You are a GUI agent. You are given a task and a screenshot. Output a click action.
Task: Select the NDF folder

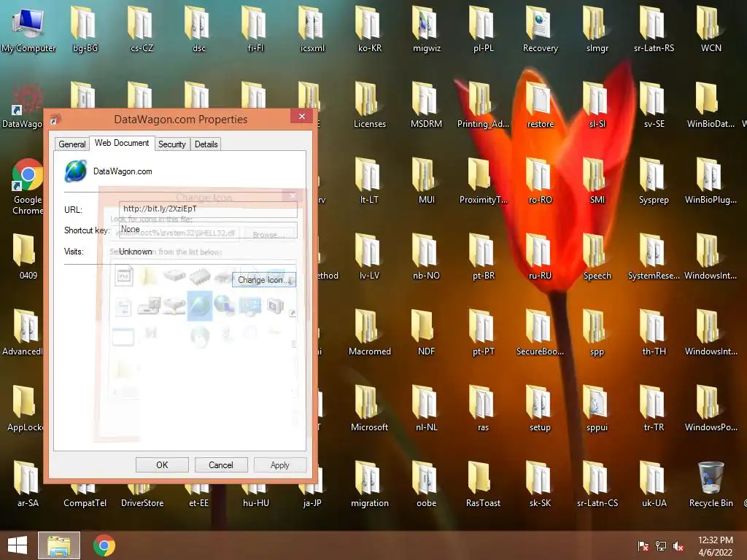click(426, 332)
